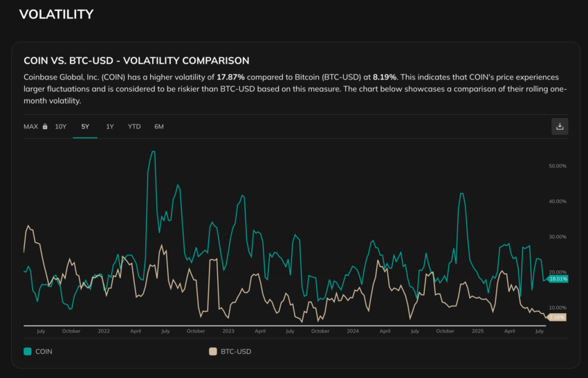Click the 2024 x-axis label

[x=353, y=331]
